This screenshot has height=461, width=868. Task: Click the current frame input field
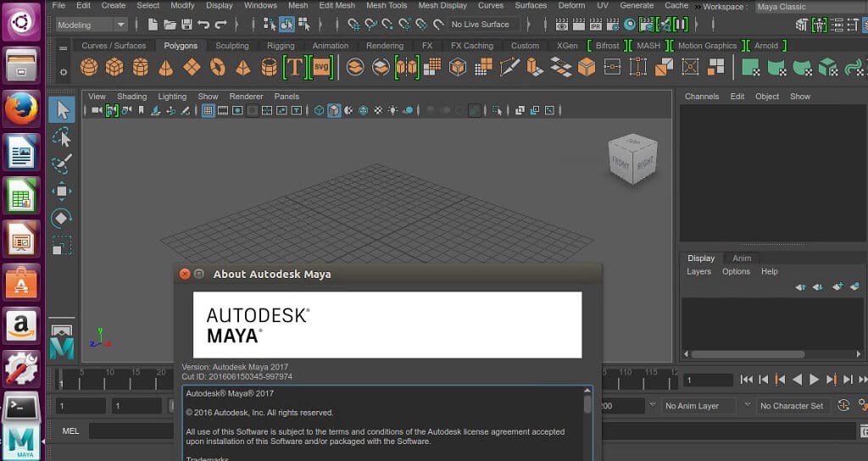709,380
